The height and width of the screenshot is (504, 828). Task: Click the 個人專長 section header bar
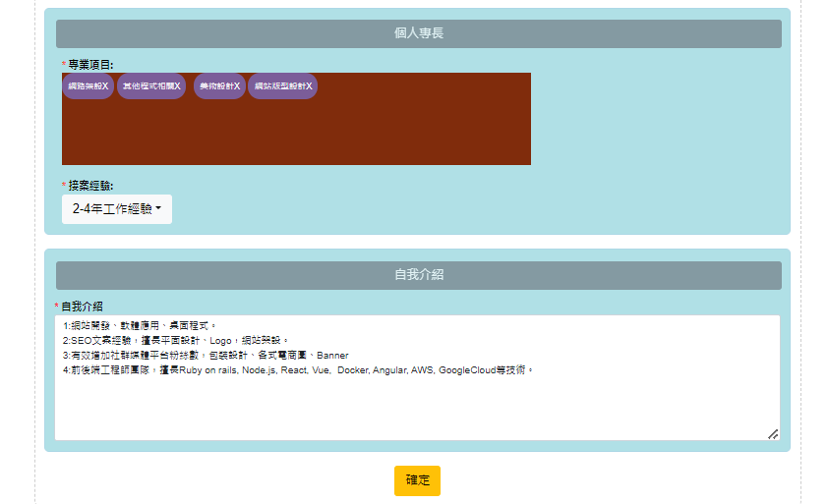point(418,33)
